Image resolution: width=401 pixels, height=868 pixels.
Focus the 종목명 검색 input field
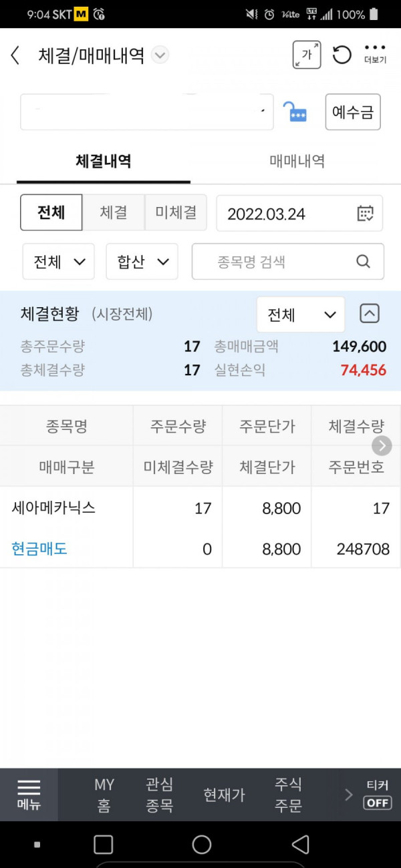[x=288, y=261]
